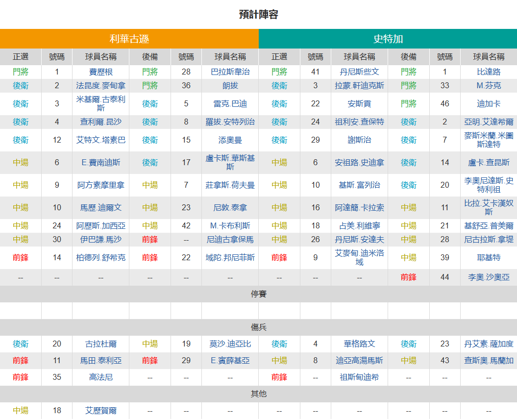Click substitute goalkeeper 比達路
The image size is (517, 420).
[489, 72]
